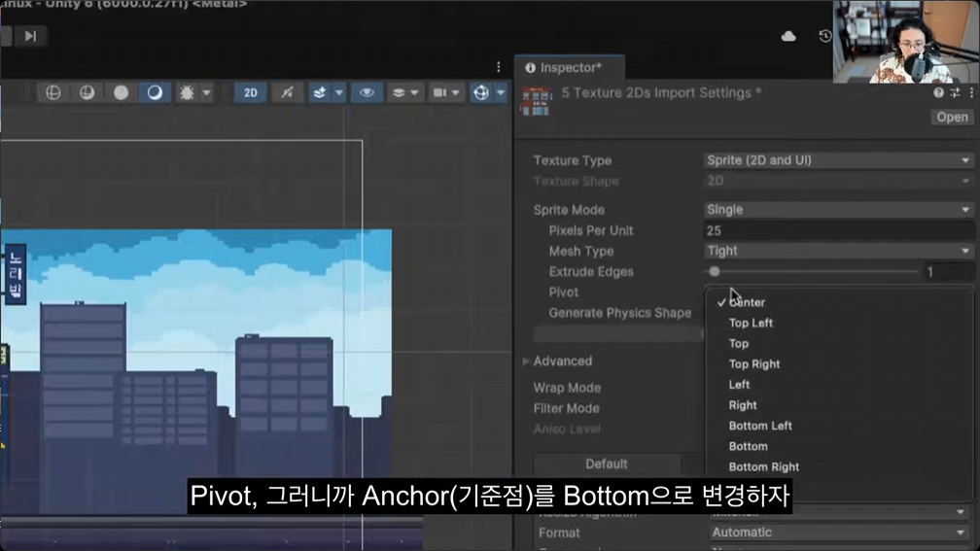Click the Texture 2D asset thumbnail icon
The height and width of the screenshot is (551, 980).
point(537,102)
